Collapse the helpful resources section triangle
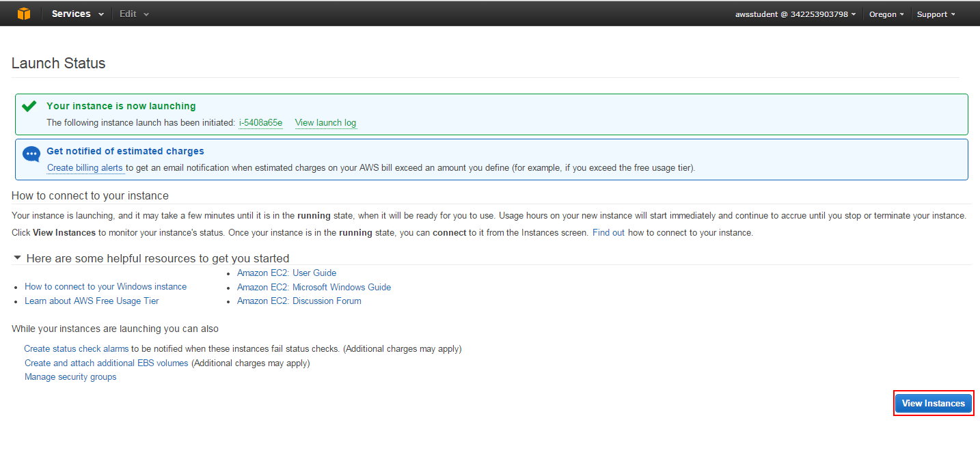 click(17, 258)
